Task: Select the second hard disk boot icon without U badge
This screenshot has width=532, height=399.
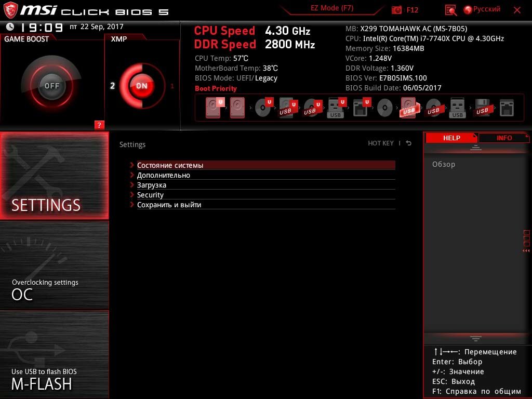Action: point(237,108)
